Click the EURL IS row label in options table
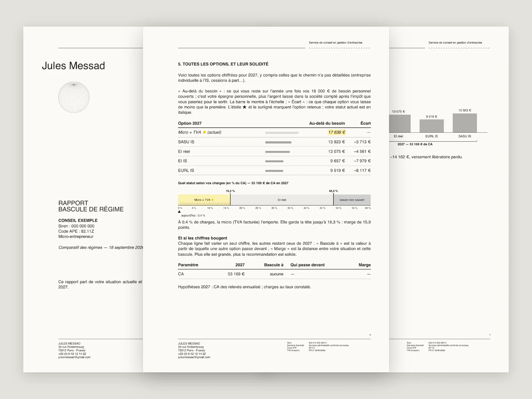The image size is (532, 399). [x=186, y=171]
